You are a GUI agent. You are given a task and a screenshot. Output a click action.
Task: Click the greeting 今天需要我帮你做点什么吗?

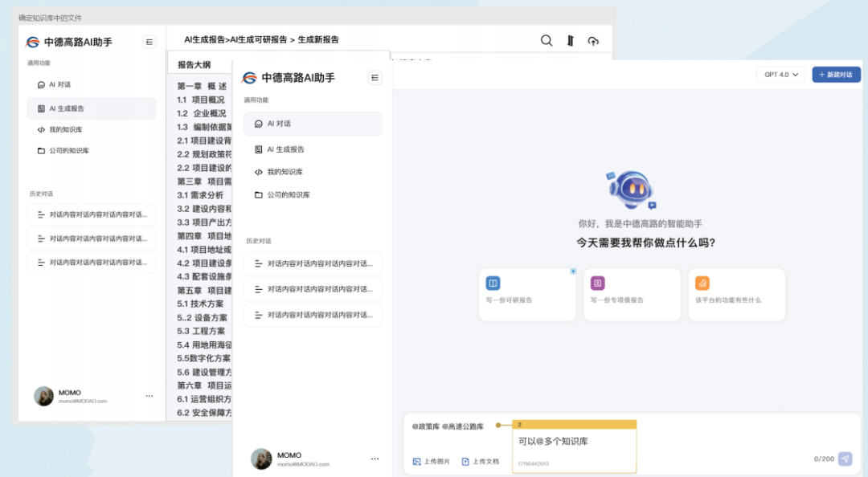[x=645, y=243]
